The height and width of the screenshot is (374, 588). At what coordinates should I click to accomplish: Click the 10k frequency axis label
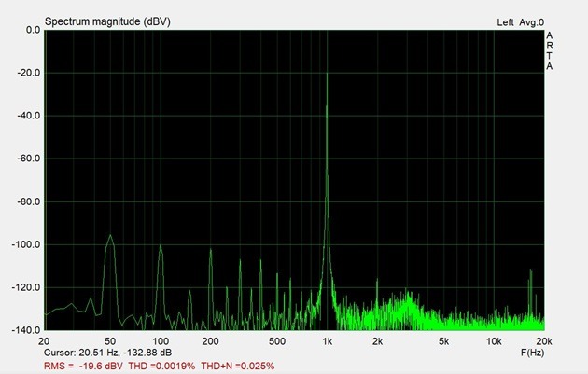pos(494,341)
